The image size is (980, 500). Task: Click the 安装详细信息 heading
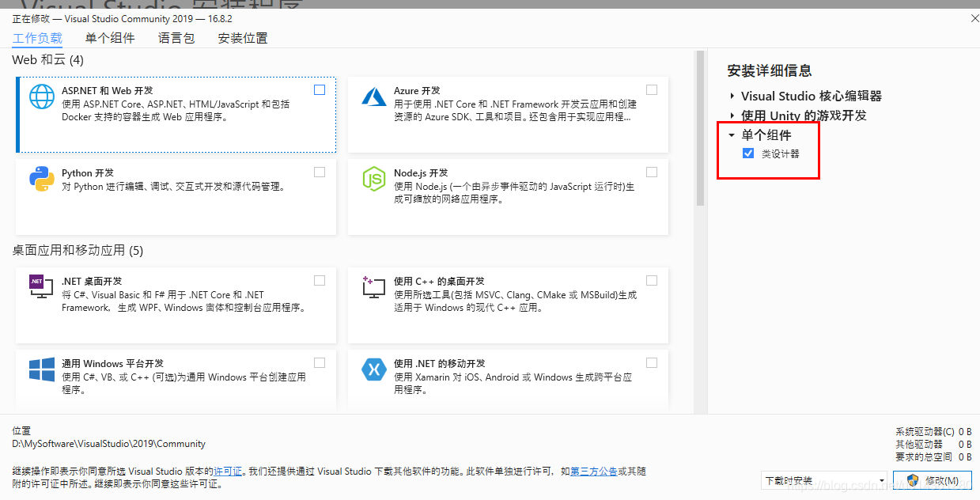[x=770, y=71]
